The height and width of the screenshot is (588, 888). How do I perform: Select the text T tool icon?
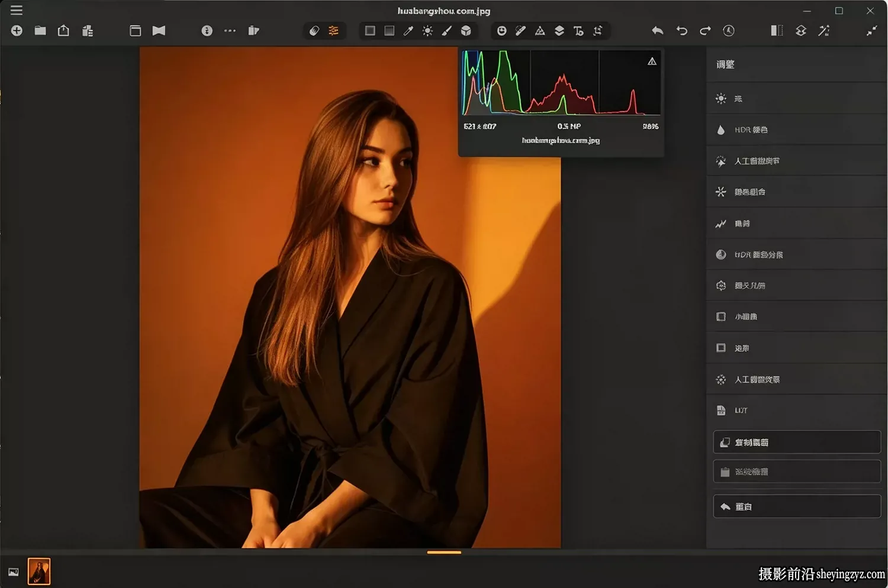pyautogui.click(x=578, y=31)
